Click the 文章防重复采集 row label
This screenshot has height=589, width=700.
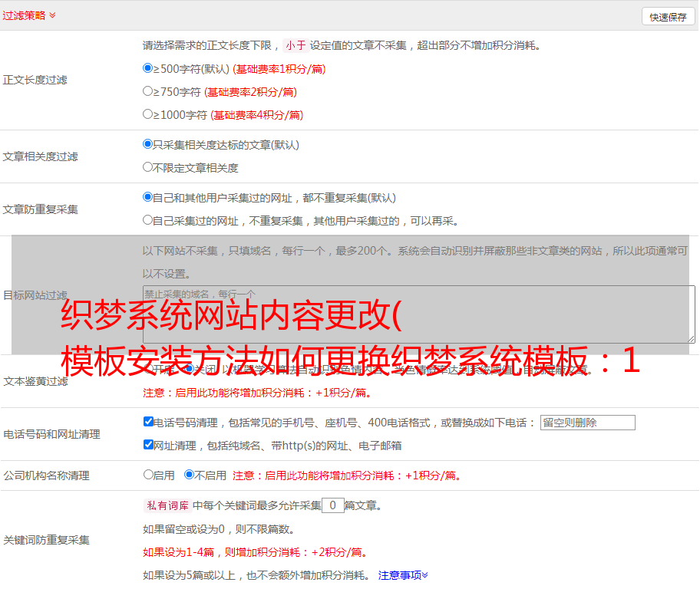(x=40, y=209)
